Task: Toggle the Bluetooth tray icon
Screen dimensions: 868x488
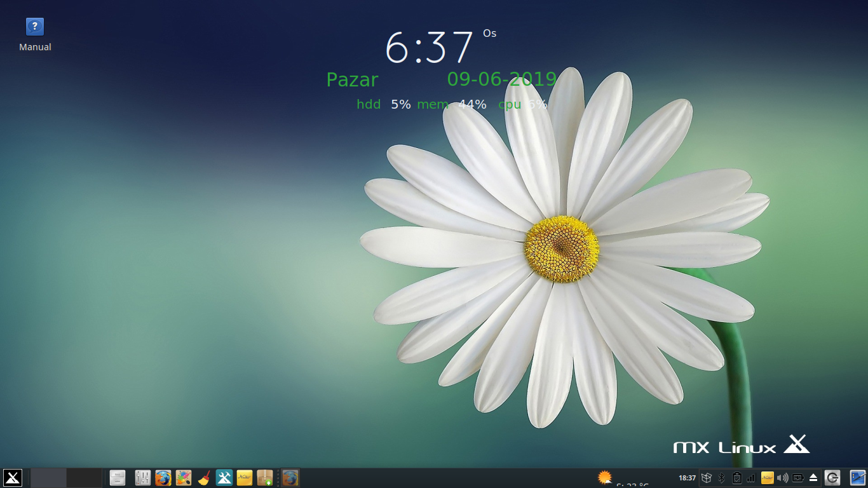Action: click(721, 478)
